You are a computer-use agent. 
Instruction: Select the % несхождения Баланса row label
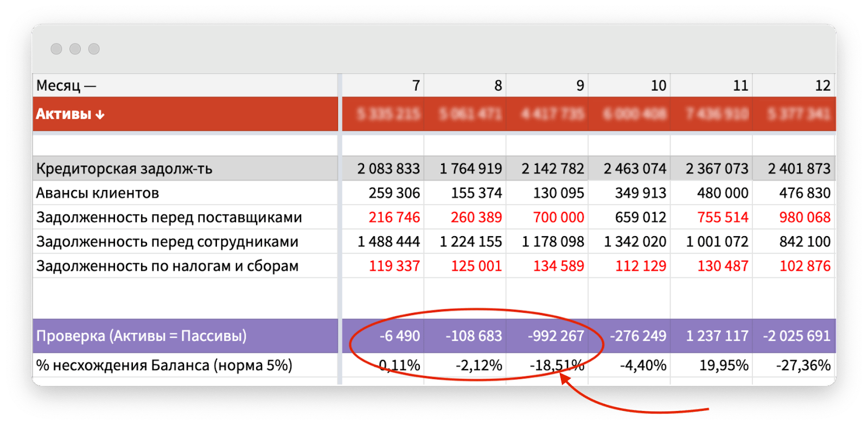164,365
